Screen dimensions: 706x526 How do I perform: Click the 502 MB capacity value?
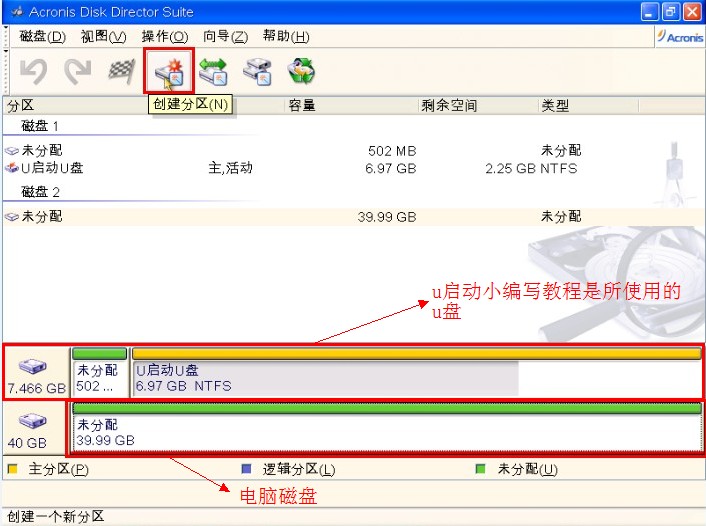(x=392, y=151)
